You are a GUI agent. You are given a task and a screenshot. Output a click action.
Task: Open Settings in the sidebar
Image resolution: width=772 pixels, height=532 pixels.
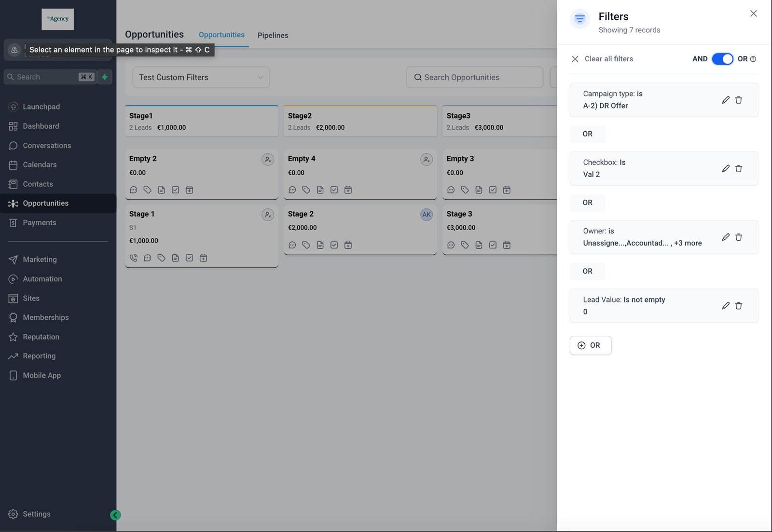point(36,514)
